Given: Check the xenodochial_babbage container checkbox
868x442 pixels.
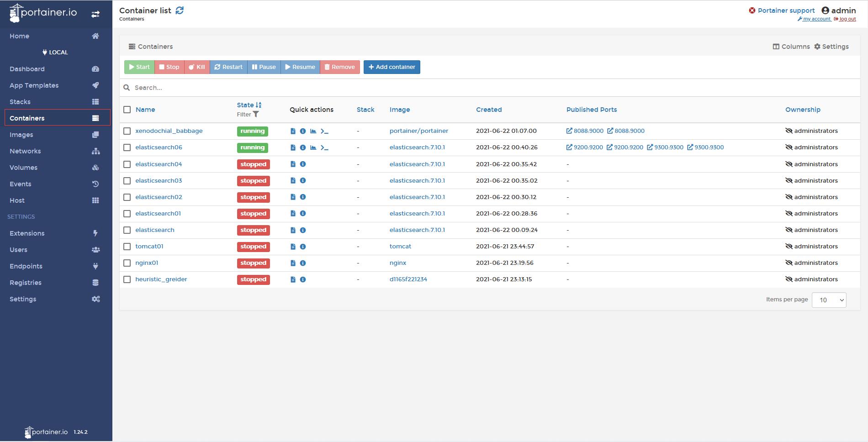Looking at the screenshot, I should tap(127, 131).
